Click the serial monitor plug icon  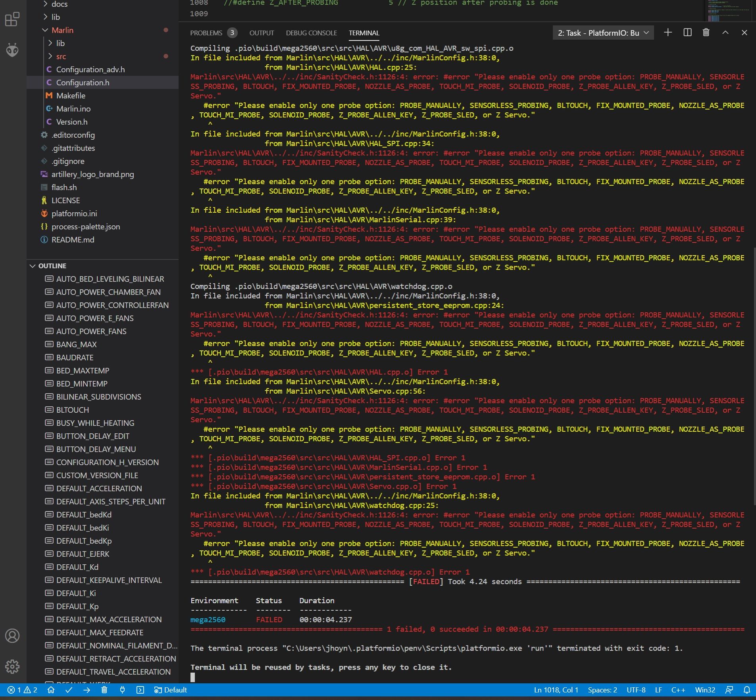(x=122, y=690)
